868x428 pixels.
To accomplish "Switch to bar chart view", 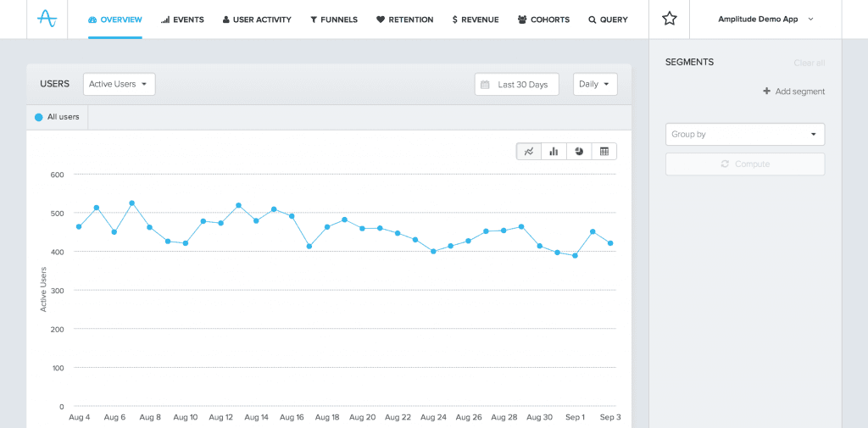I will coord(554,152).
